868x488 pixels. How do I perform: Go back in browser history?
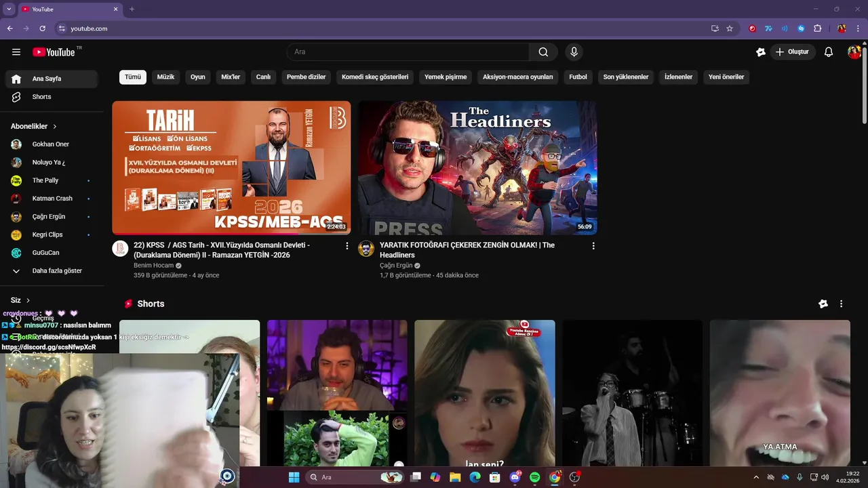pos(9,28)
